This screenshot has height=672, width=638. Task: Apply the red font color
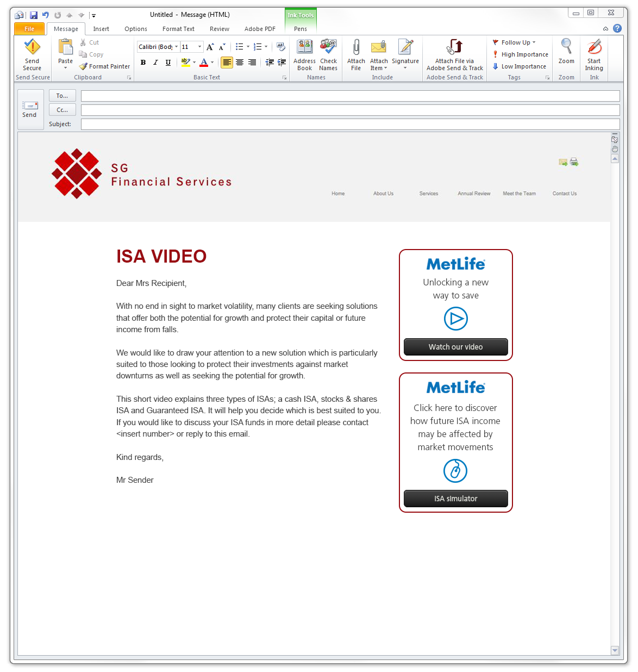tap(204, 63)
